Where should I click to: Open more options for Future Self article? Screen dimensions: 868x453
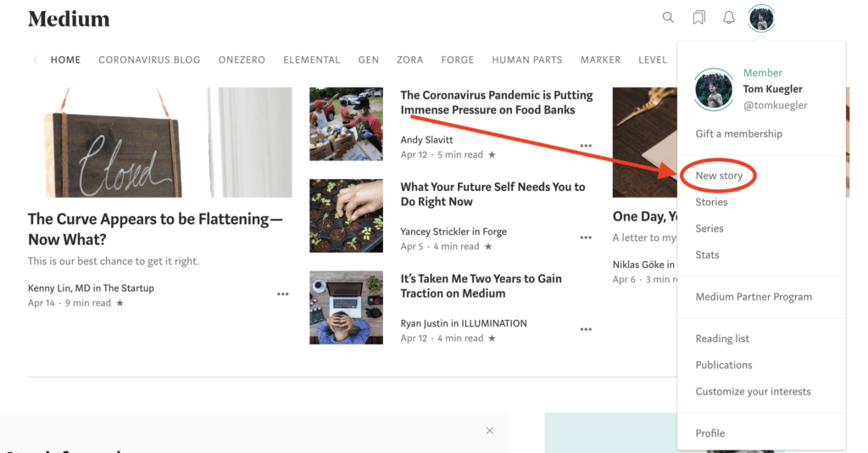coord(586,238)
